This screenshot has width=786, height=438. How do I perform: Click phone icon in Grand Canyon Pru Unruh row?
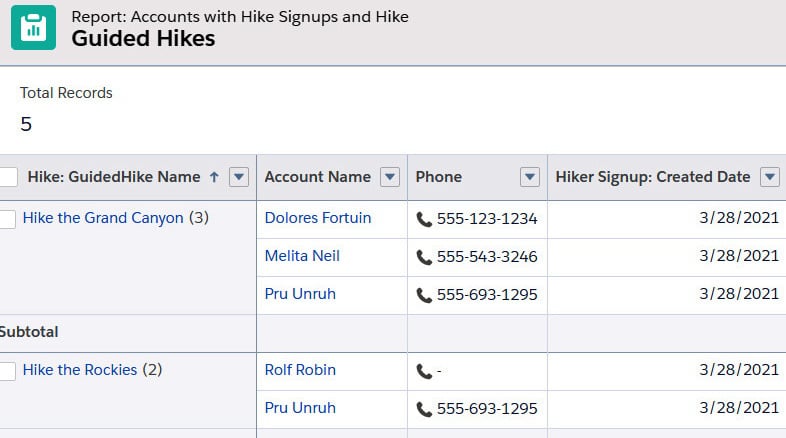[x=424, y=295]
